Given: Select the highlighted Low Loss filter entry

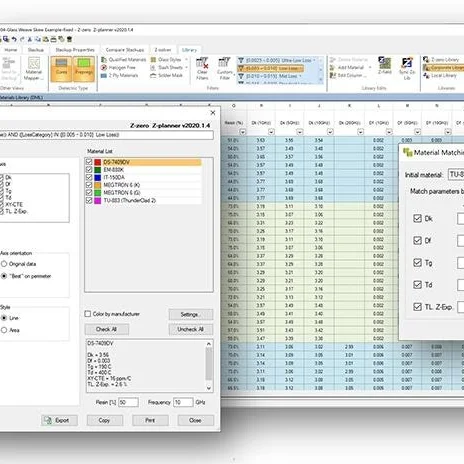Looking at the screenshot, I should click(x=271, y=68).
